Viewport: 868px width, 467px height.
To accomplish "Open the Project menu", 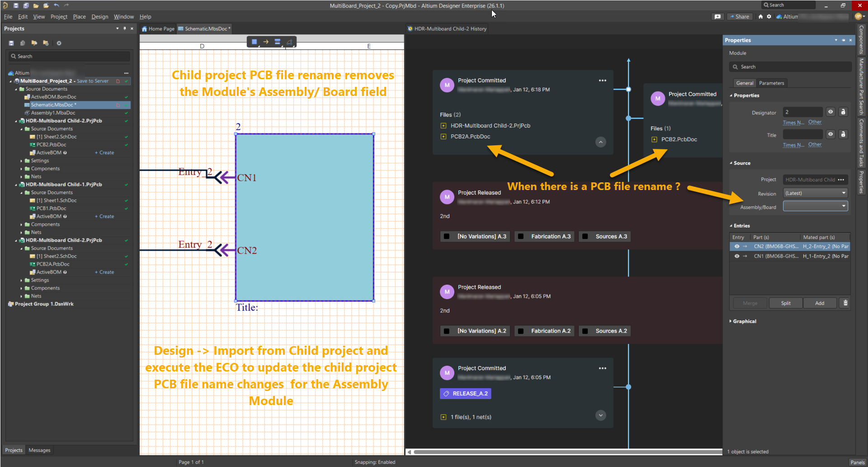I will (59, 17).
